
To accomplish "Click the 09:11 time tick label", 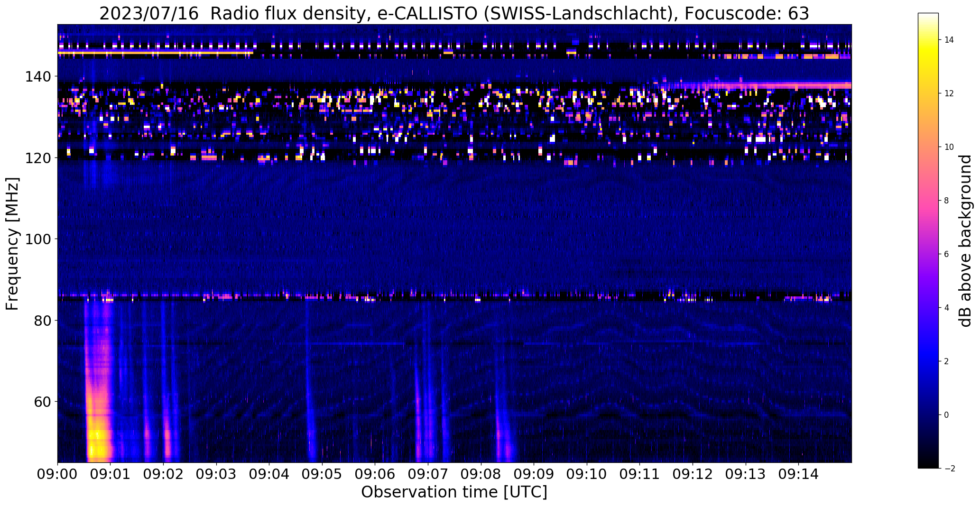I will coord(640,475).
